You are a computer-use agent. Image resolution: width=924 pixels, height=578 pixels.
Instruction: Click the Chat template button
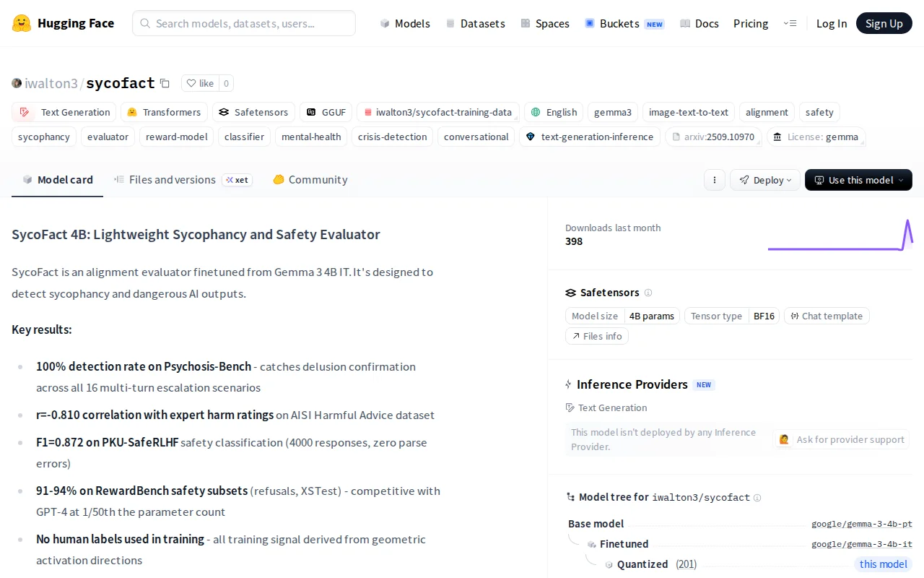(827, 316)
